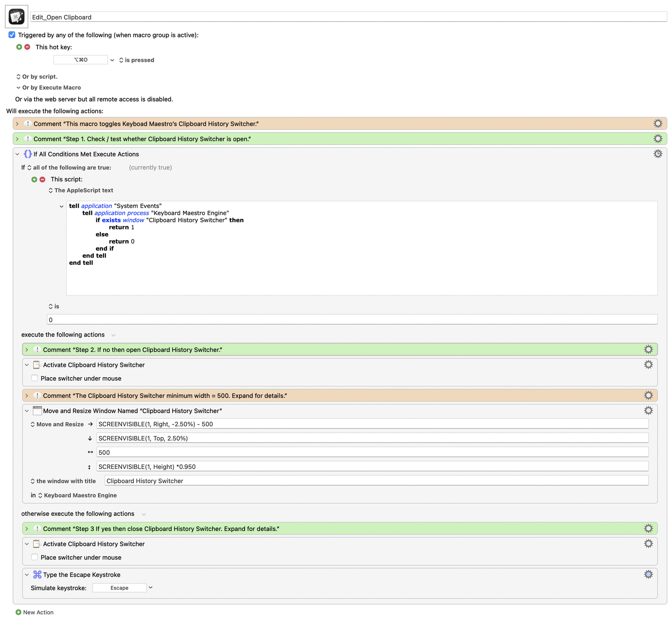Collapse the If All Conditions Met action
This screenshot has height=620, width=672.
17,154
